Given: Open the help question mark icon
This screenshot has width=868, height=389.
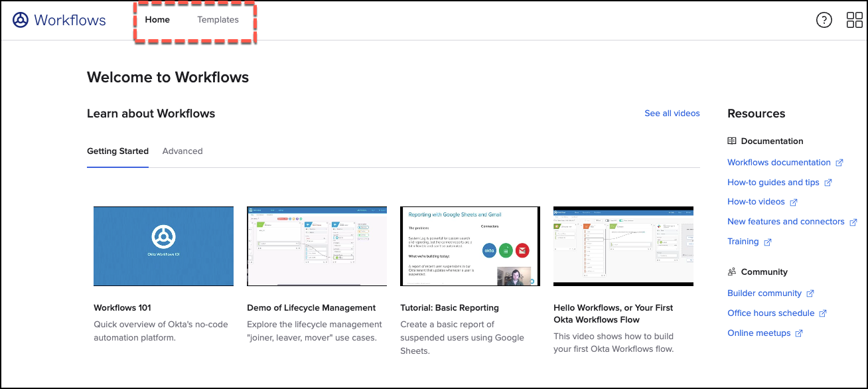Looking at the screenshot, I should coord(824,20).
